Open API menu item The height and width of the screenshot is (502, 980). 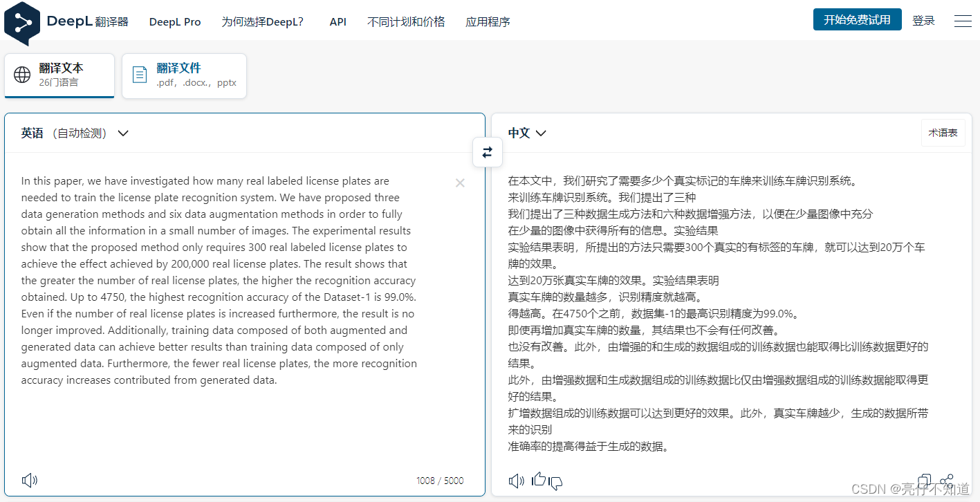[338, 21]
